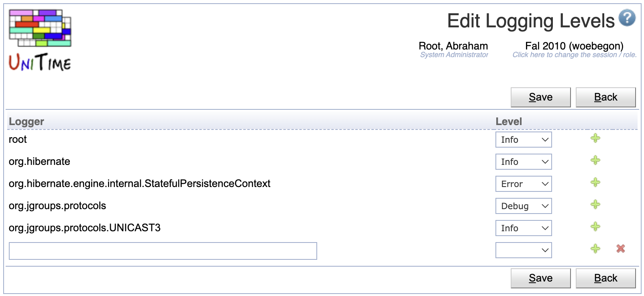Click the bottom Back button
Screen dimensions: 644x296
605,278
